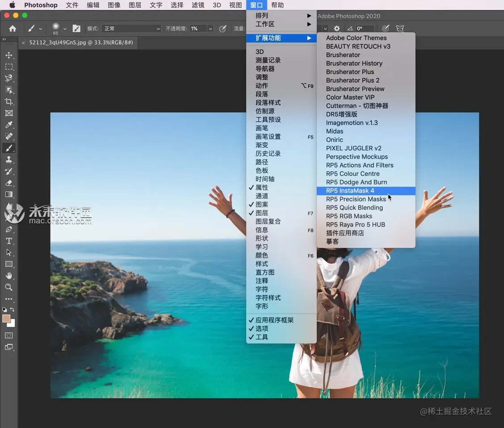Viewport: 504px width, 428px height.
Task: Select the Healing Brush tool
Action: point(9,136)
